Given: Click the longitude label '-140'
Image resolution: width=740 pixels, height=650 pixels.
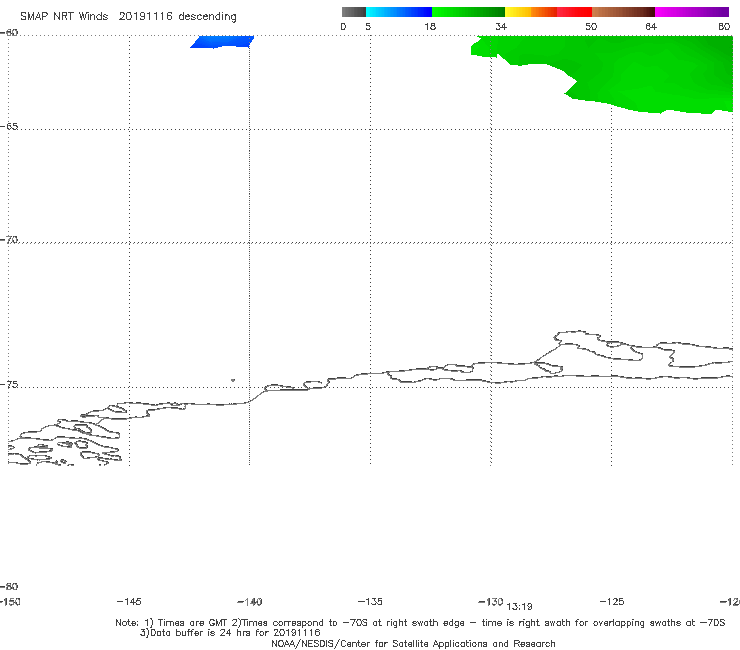Looking at the screenshot, I should 250,601.
